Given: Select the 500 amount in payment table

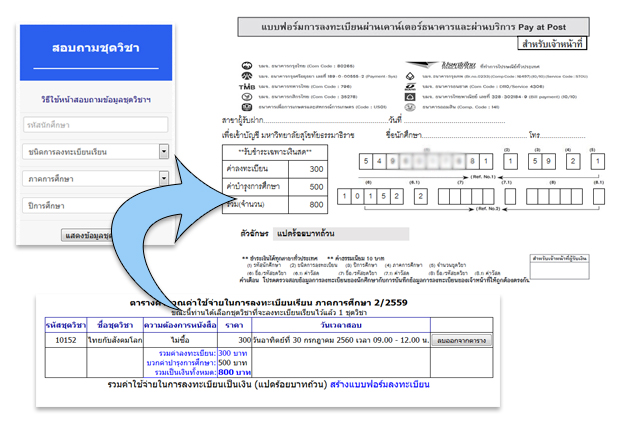Looking at the screenshot, I should [308, 187].
